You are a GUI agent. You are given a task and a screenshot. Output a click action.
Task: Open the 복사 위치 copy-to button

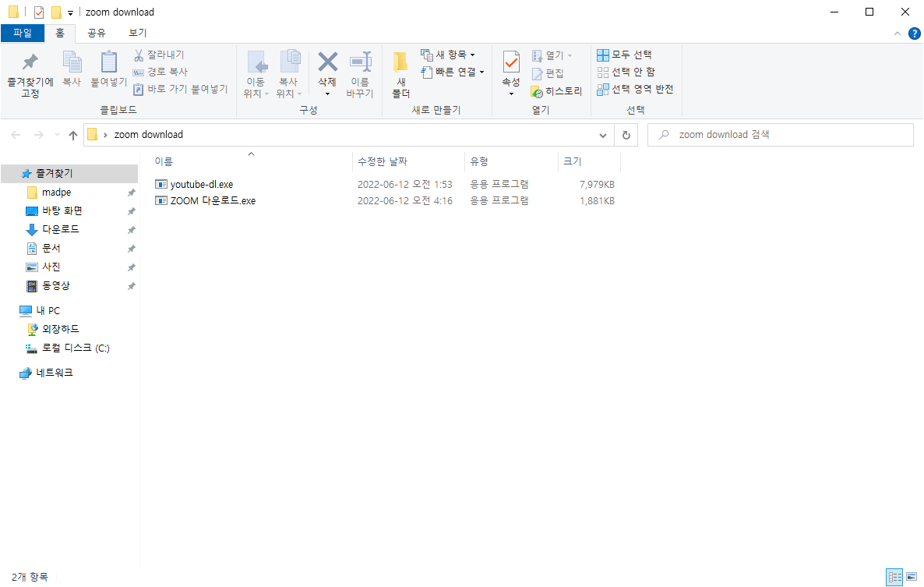pyautogui.click(x=289, y=74)
